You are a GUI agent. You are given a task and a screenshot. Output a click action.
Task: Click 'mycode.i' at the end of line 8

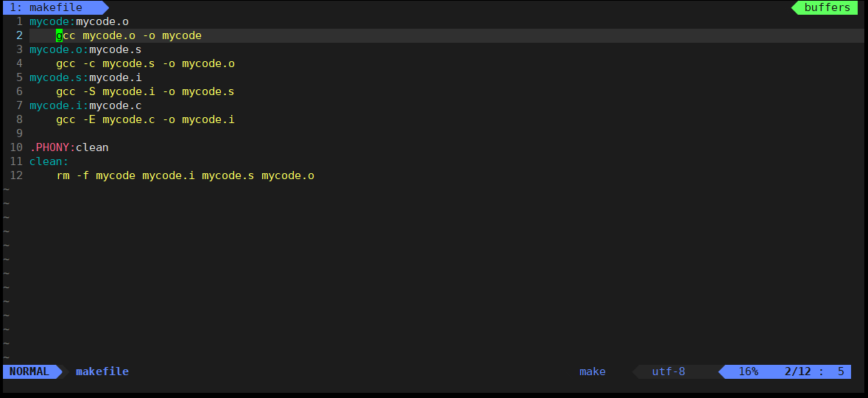(208, 119)
